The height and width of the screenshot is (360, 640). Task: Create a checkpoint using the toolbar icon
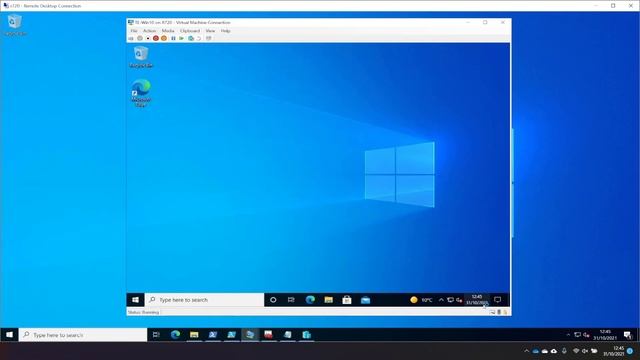(191, 38)
